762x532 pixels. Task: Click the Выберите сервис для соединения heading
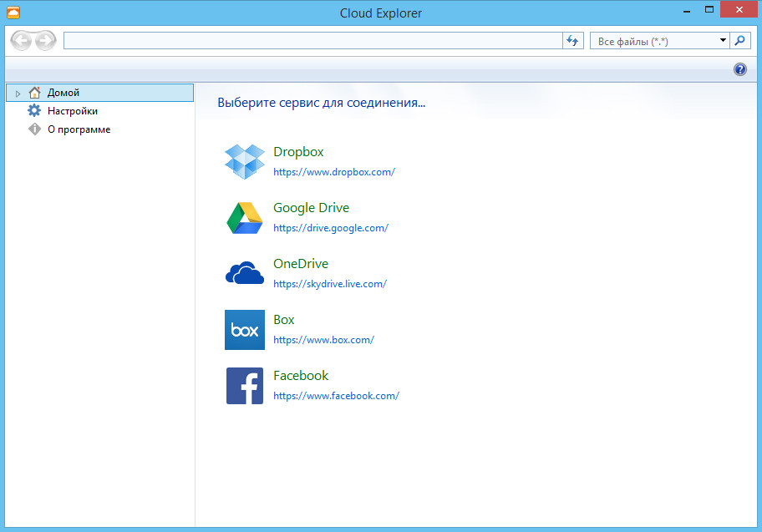tap(321, 103)
